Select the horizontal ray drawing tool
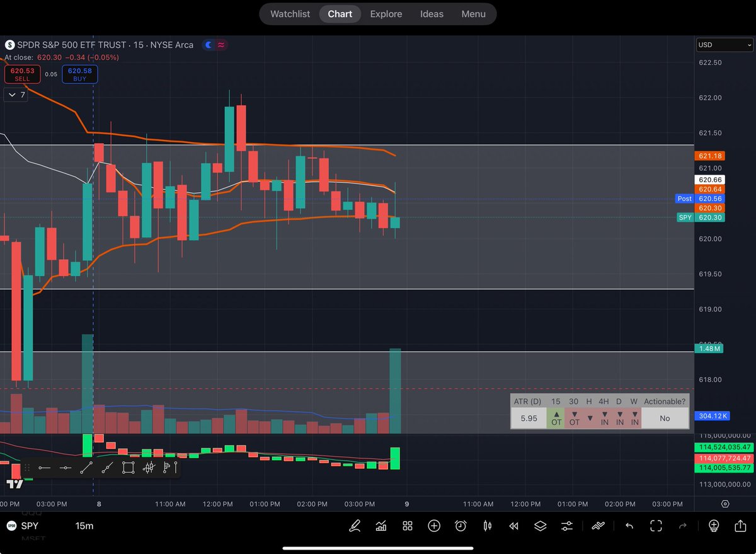 tap(44, 468)
